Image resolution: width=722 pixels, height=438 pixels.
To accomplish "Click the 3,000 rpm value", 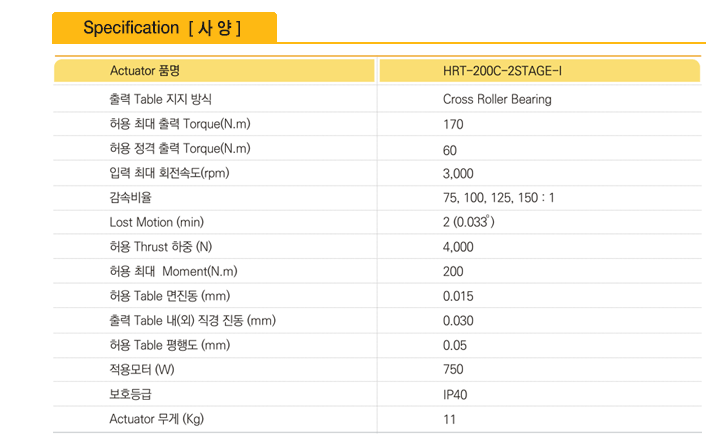I will point(458,174).
